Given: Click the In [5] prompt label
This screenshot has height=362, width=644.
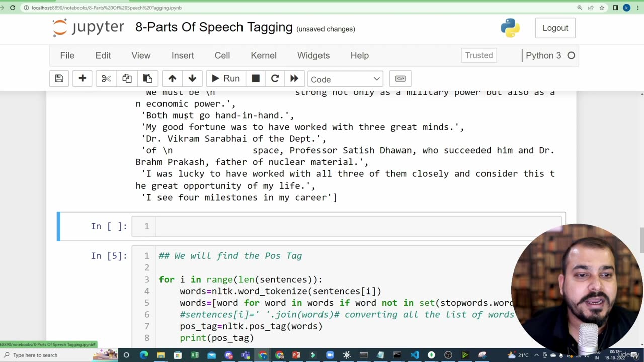Looking at the screenshot, I should coord(109,256).
